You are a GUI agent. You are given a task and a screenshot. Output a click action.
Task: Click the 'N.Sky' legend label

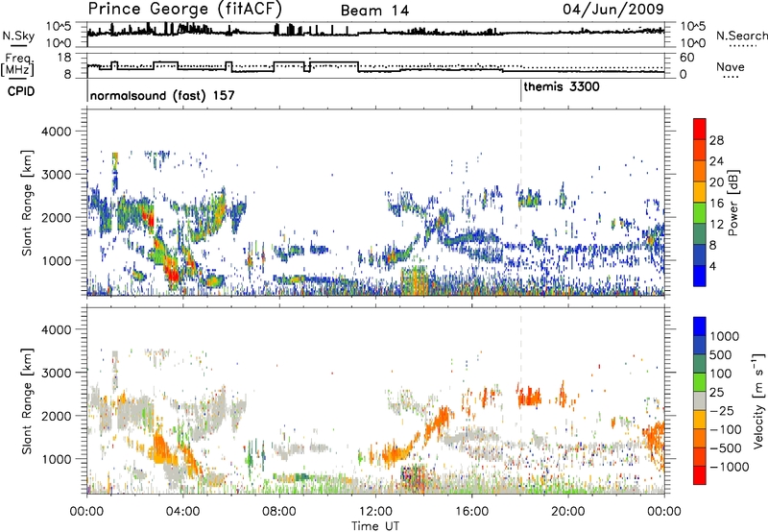(x=18, y=36)
